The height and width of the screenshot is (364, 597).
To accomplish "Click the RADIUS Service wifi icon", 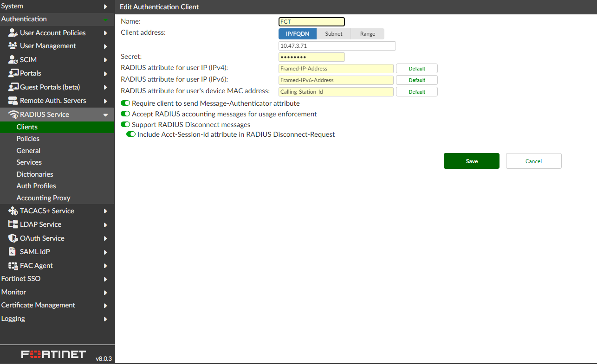I will pyautogui.click(x=13, y=115).
